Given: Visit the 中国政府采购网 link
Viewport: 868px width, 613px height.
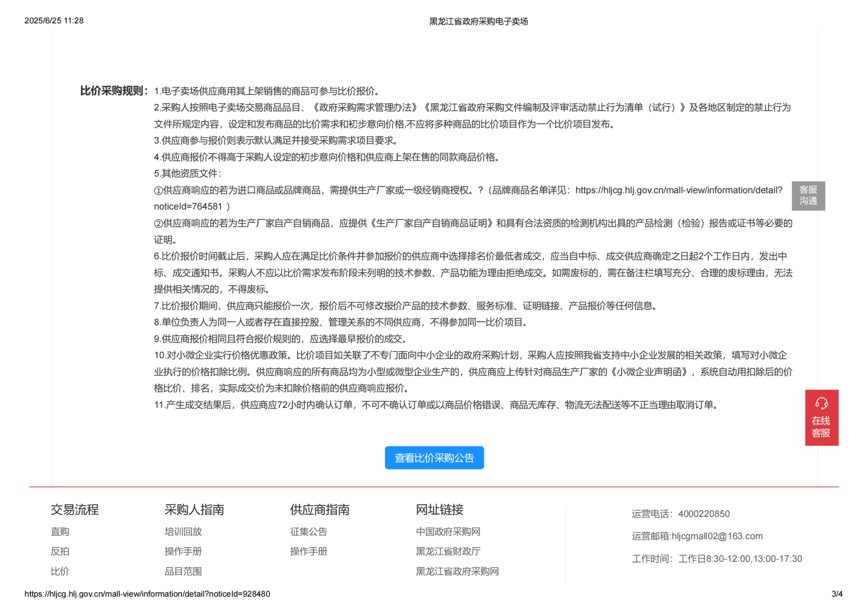Looking at the screenshot, I should click(448, 531).
